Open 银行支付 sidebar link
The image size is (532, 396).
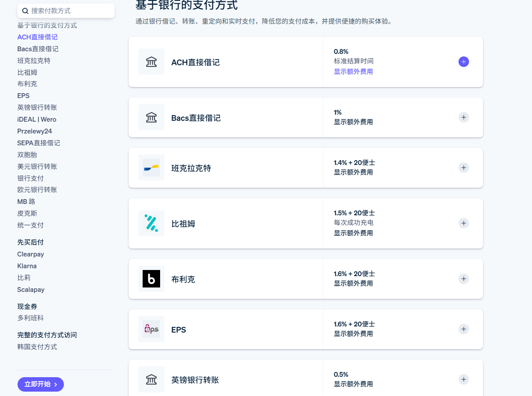pyautogui.click(x=31, y=179)
